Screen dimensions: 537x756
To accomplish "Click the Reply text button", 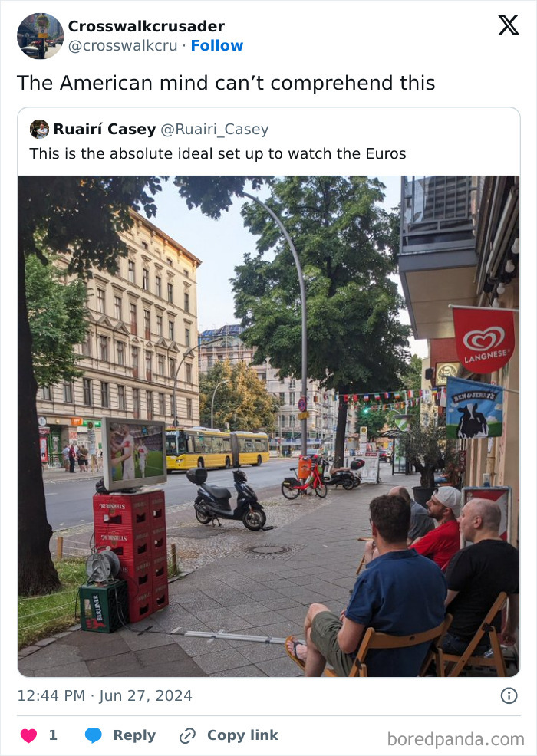I will [x=134, y=735].
